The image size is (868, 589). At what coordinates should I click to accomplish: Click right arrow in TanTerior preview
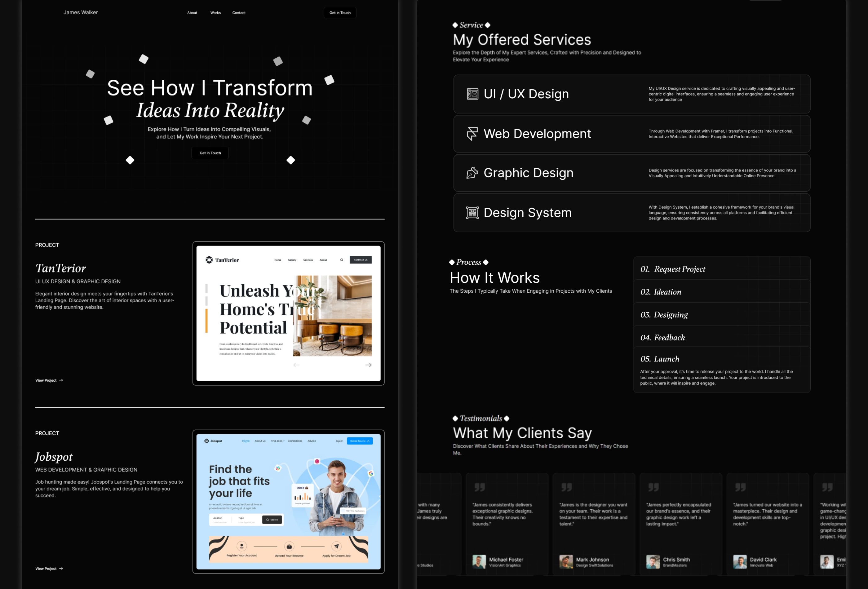pos(368,365)
